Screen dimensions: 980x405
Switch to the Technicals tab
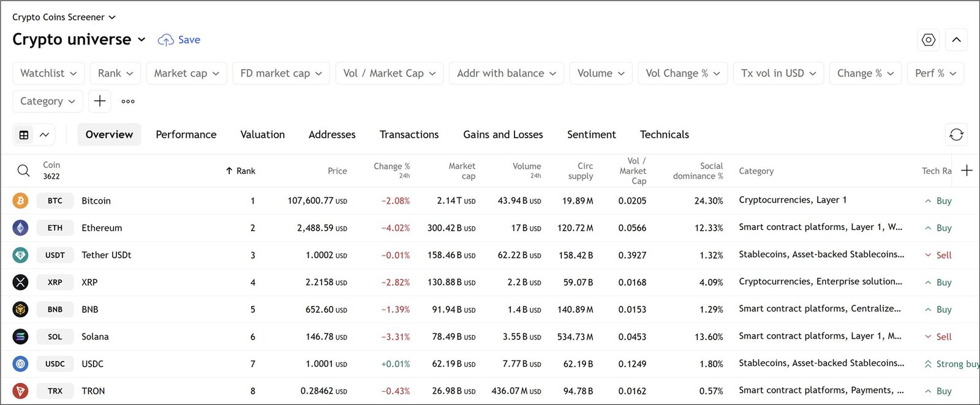665,135
